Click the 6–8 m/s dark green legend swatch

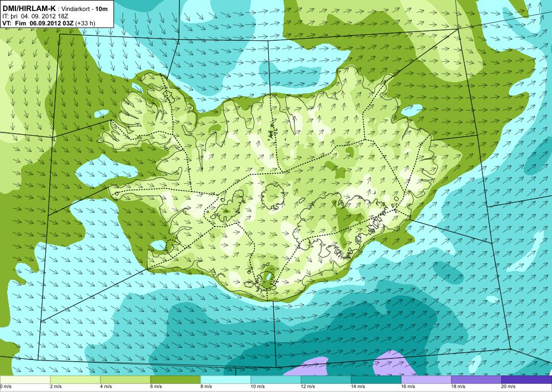[176, 380]
